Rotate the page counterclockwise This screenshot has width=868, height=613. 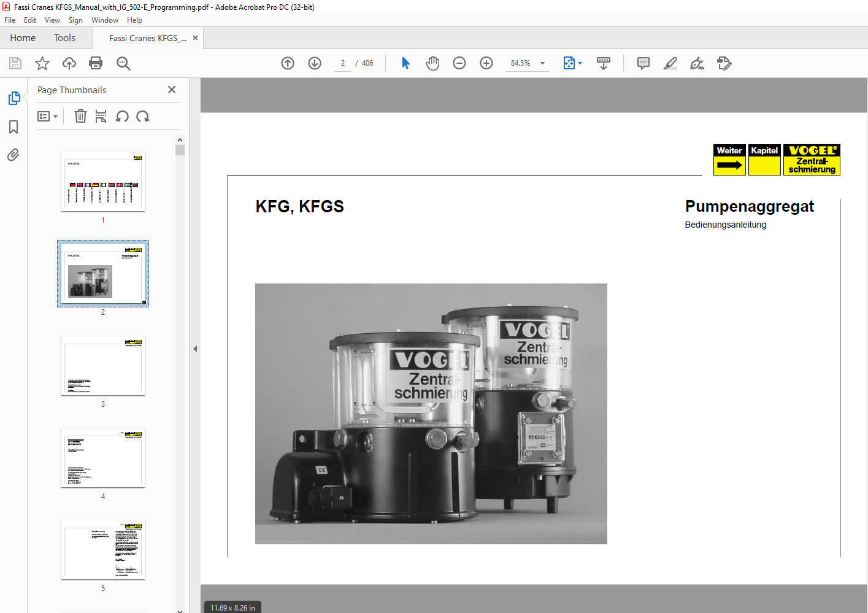click(122, 116)
